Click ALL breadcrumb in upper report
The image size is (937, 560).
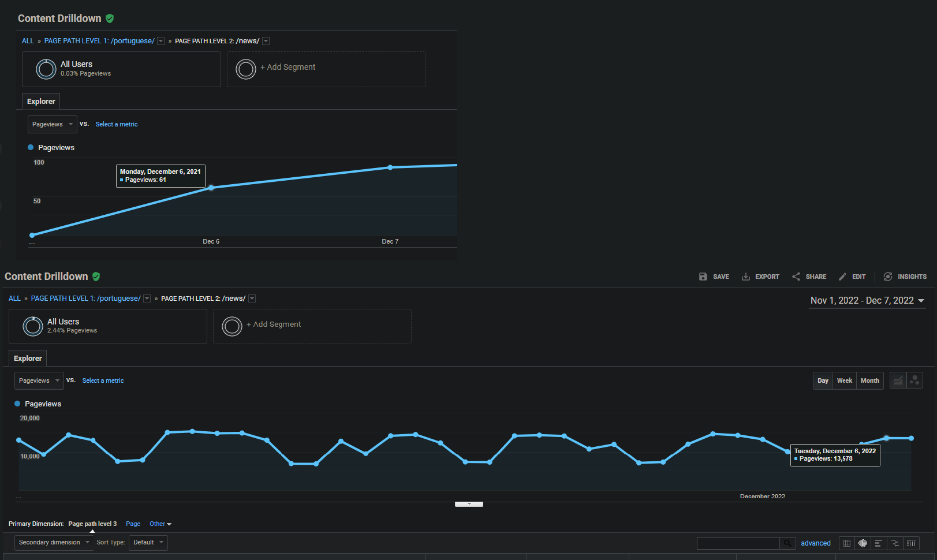tap(28, 41)
